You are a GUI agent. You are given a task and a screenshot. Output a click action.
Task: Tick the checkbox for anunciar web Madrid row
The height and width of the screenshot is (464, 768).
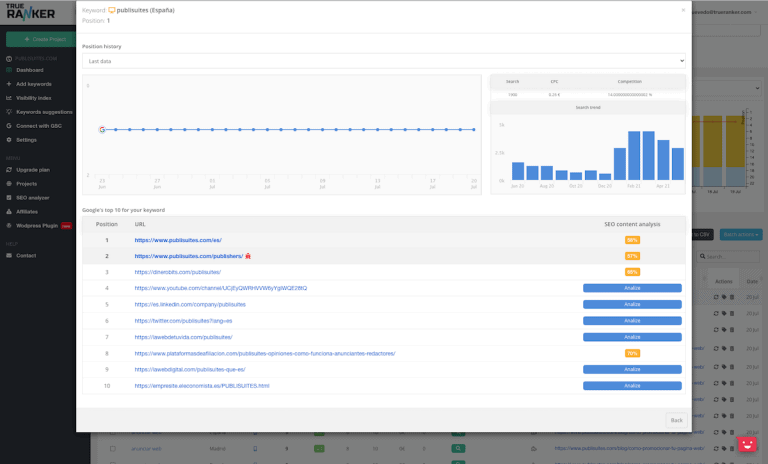113,448
